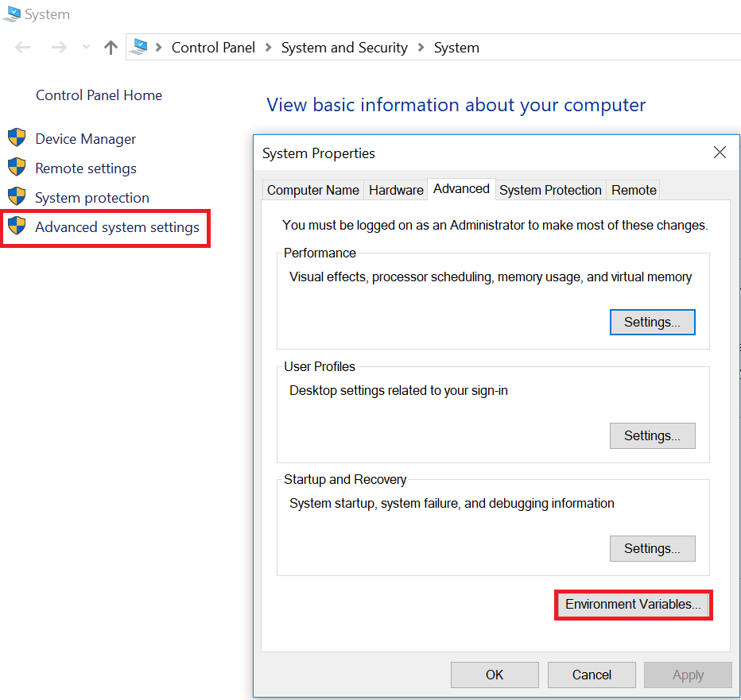
Task: Open the recent locations dropdown arrow
Action: point(86,47)
